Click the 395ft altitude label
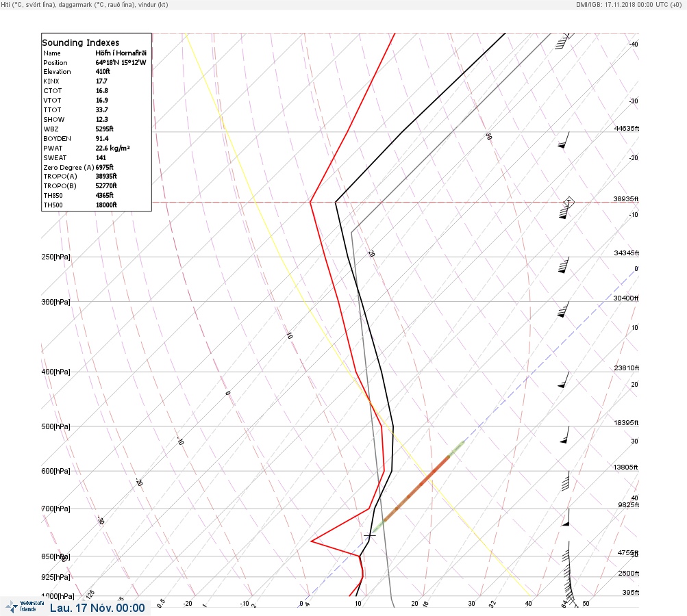Image resolution: width=687 pixels, height=616 pixels. [630, 592]
